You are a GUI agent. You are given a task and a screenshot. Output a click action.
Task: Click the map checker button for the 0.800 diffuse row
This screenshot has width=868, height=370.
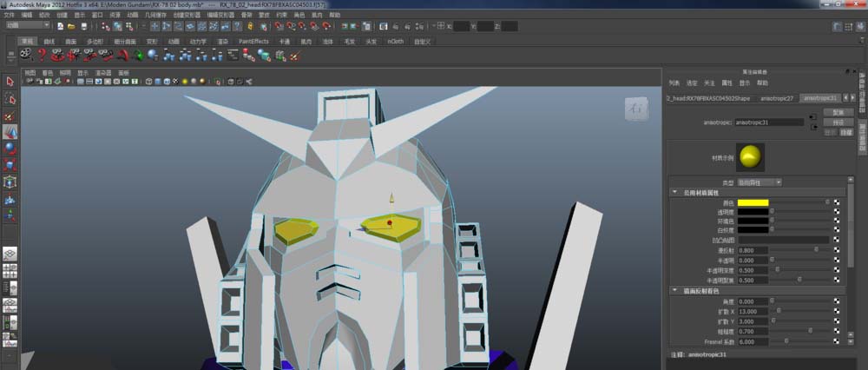837,250
